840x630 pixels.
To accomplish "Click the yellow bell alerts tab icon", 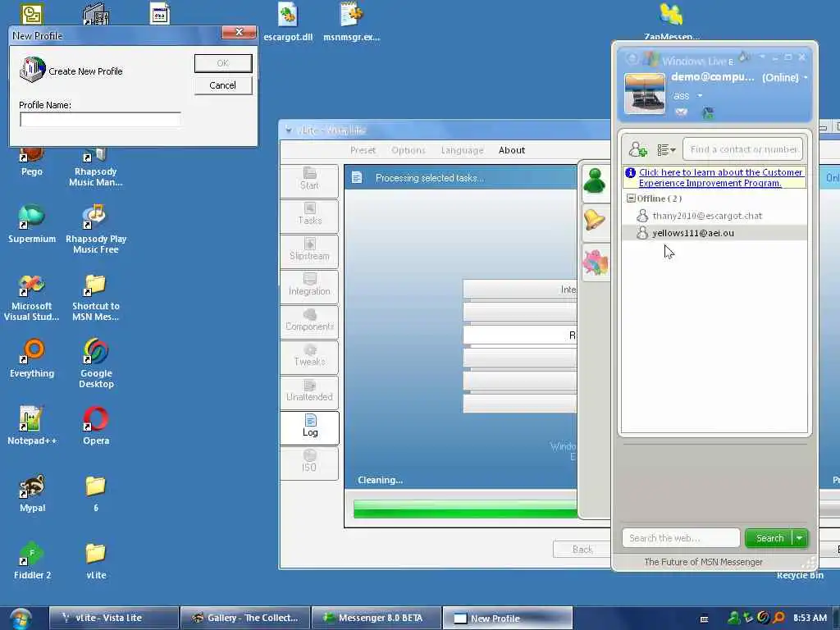I will pos(595,219).
